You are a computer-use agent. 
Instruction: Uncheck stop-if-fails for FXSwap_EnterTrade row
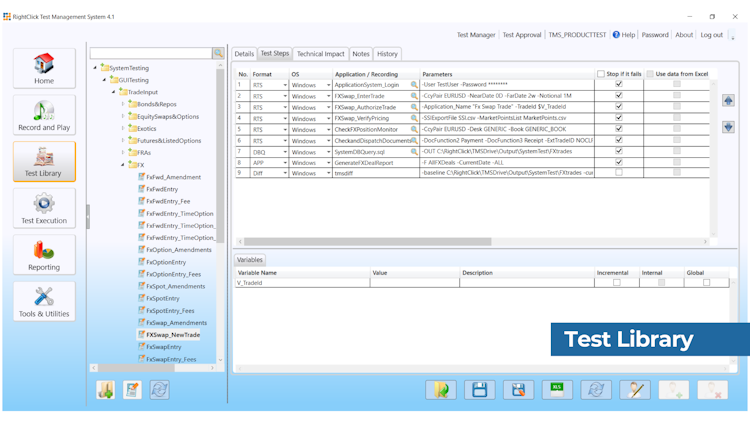point(619,95)
